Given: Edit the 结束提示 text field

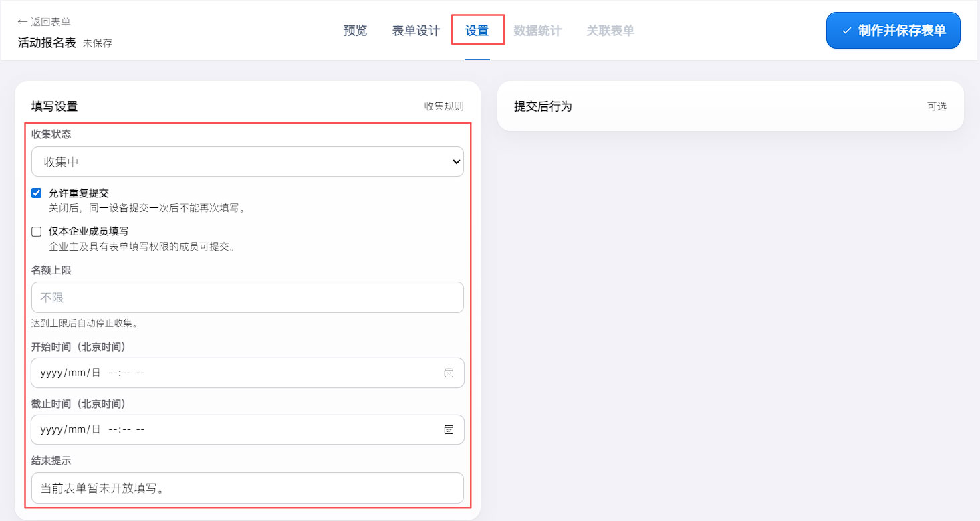Looking at the screenshot, I should pyautogui.click(x=247, y=488).
